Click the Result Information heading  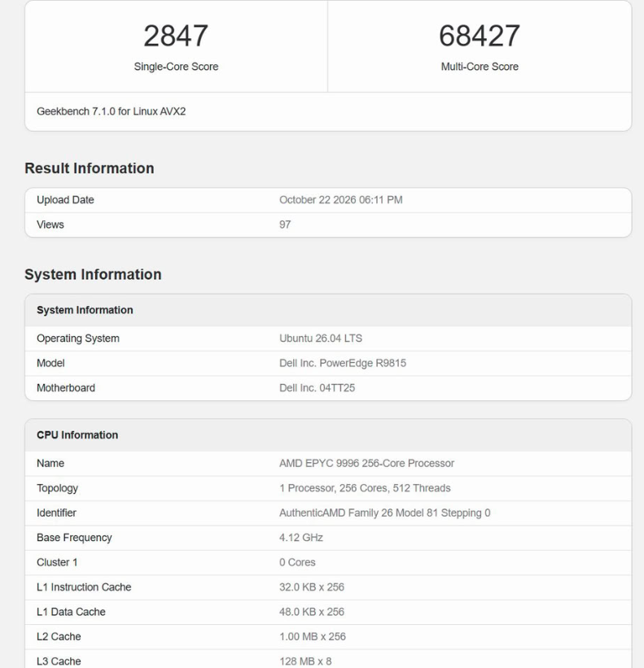(90, 168)
